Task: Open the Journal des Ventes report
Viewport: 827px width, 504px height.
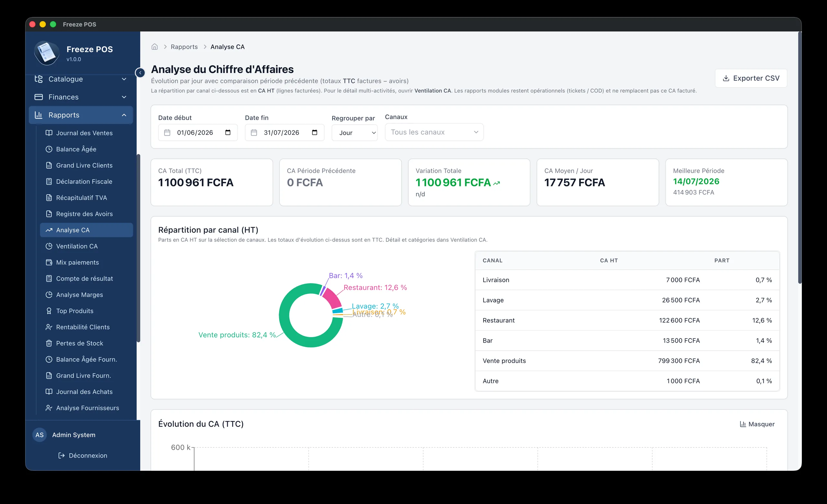Action: click(x=86, y=133)
